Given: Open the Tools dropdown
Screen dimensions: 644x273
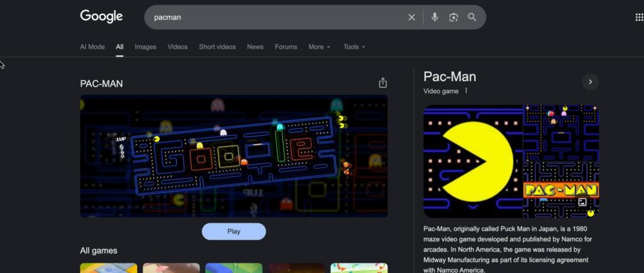Looking at the screenshot, I should pos(354,47).
